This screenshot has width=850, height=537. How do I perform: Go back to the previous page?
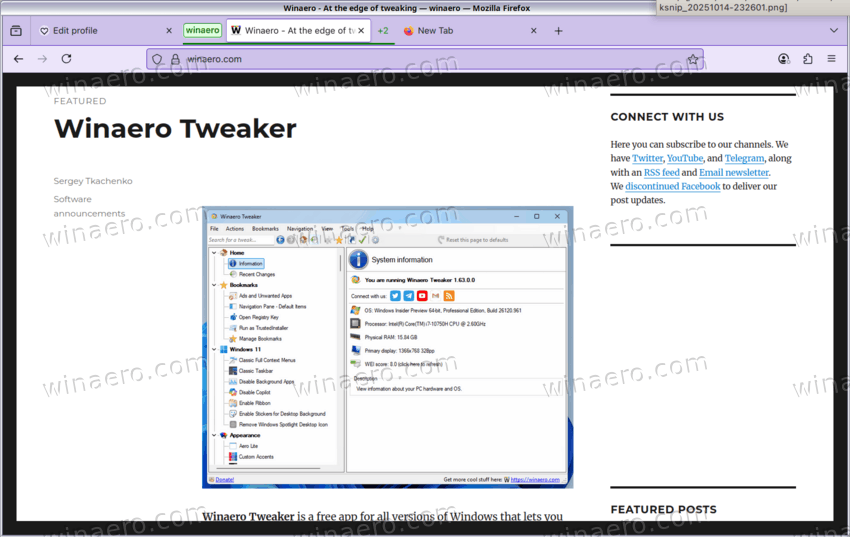[x=18, y=59]
